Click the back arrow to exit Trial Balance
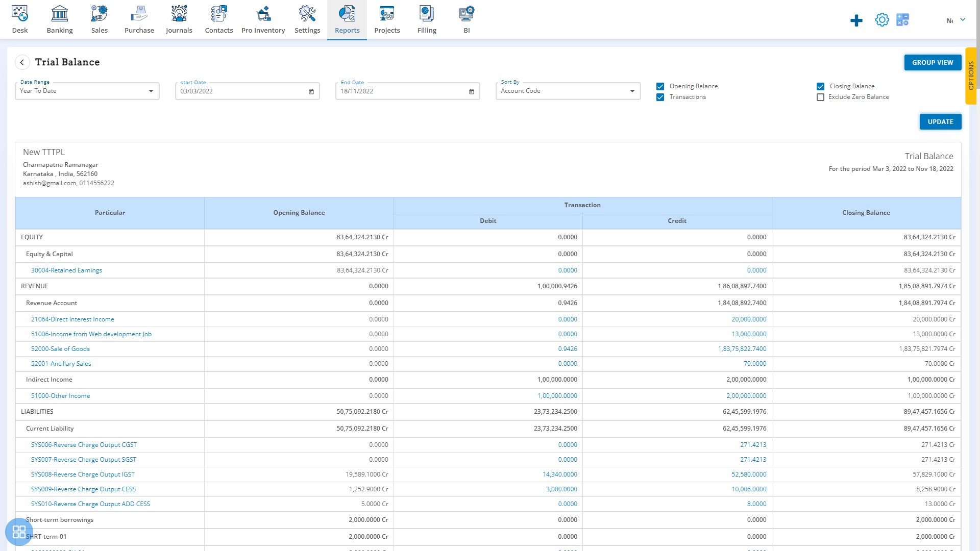Viewport: 980px width, 551px height. 22,62
